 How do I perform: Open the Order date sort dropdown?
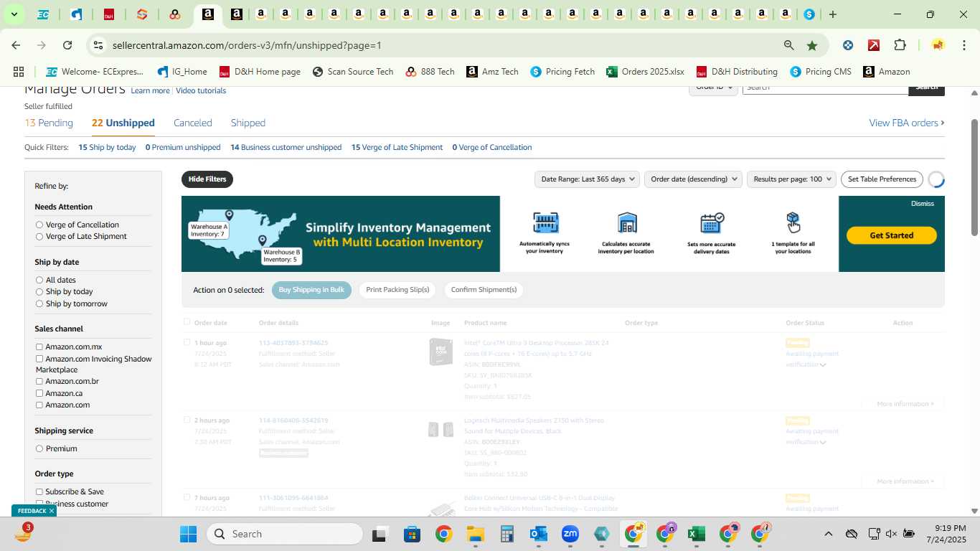coord(693,179)
